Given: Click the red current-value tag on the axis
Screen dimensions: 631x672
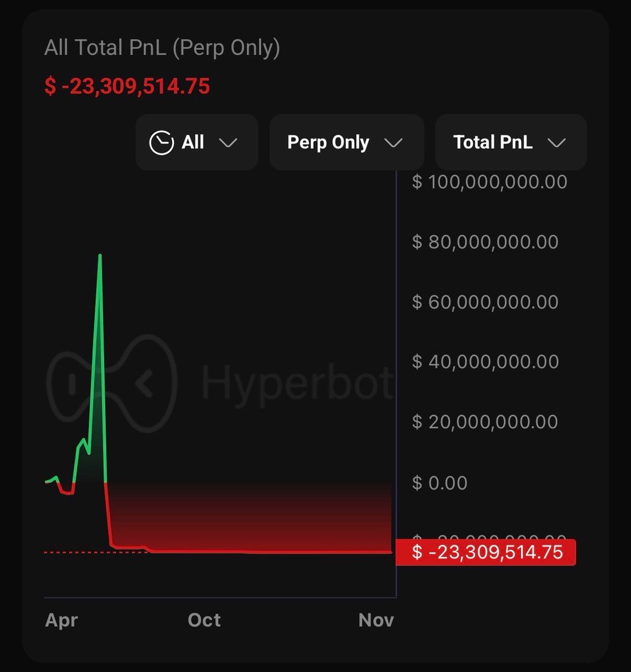Looking at the screenshot, I should (486, 553).
